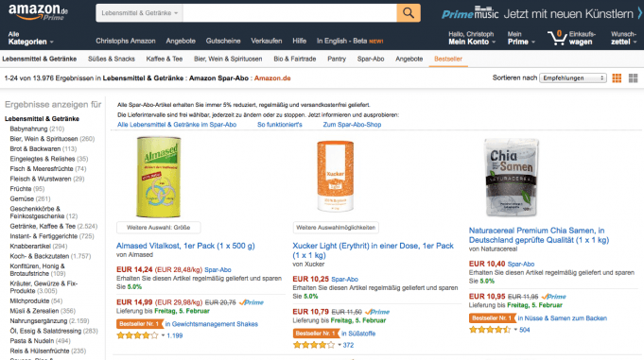This screenshot has width=644, height=360.
Task: Click the Prime Music banner logo
Action: tap(470, 13)
